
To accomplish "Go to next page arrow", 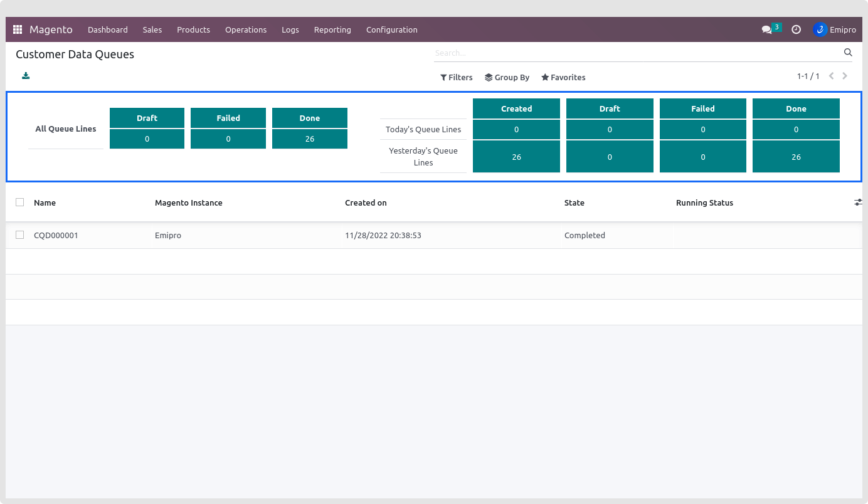I will (845, 76).
